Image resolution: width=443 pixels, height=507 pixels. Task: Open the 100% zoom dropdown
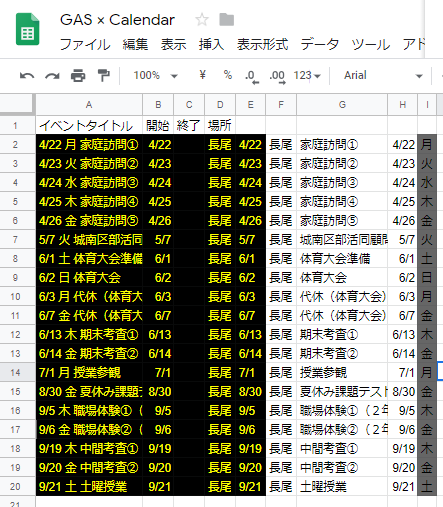pyautogui.click(x=155, y=76)
